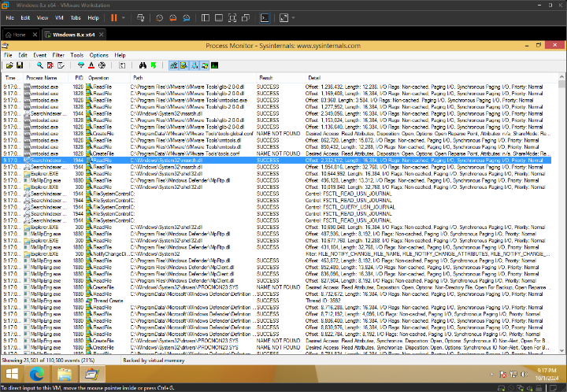Open the VMware Tabs menu
The width and height of the screenshot is (567, 392).
pos(76,17)
